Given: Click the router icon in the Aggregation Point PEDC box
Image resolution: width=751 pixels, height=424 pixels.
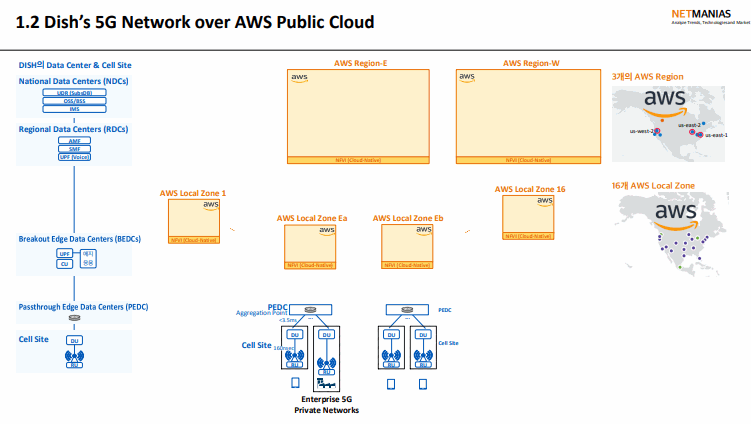Looking at the screenshot, I should [x=310, y=309].
